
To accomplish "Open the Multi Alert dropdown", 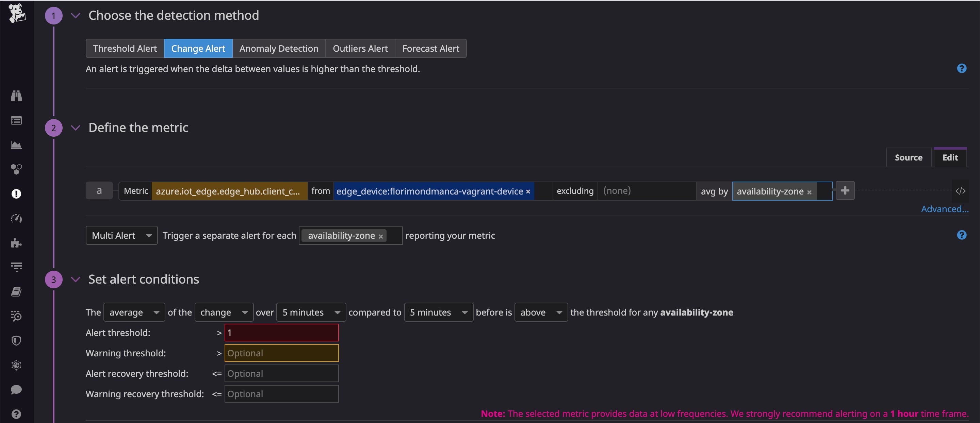I will pos(121,235).
